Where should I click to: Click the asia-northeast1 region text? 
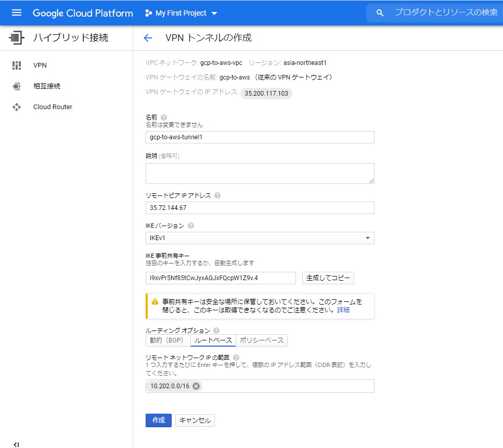305,63
